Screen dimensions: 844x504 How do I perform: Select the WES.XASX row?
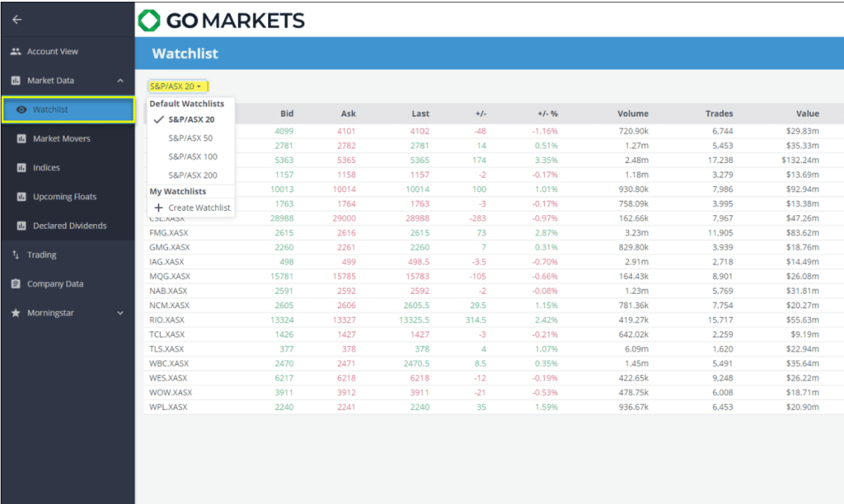[494, 378]
